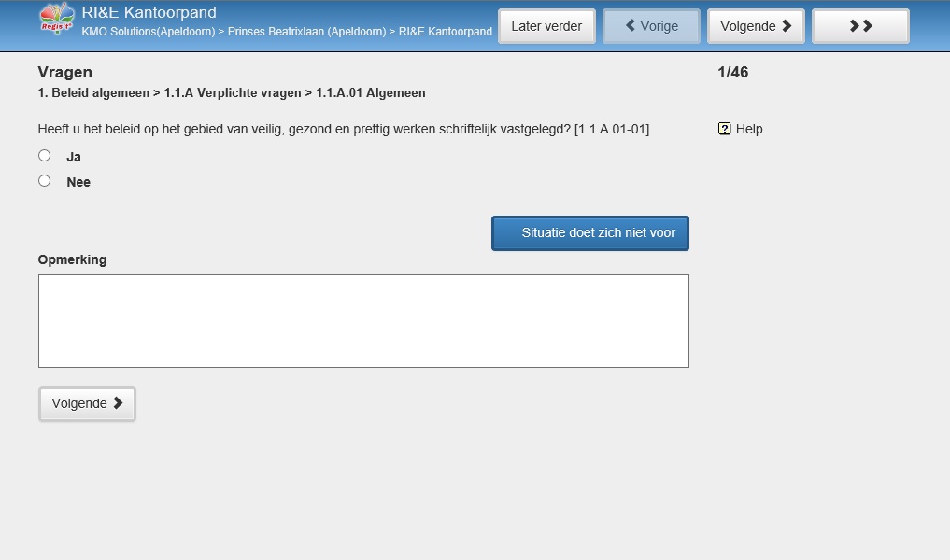Select the 'Ja' radio button
This screenshot has width=950, height=560.
pyautogui.click(x=44, y=156)
